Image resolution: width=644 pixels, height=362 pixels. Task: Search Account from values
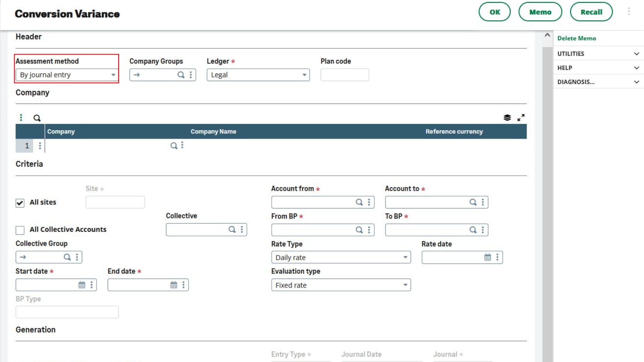coord(359,202)
